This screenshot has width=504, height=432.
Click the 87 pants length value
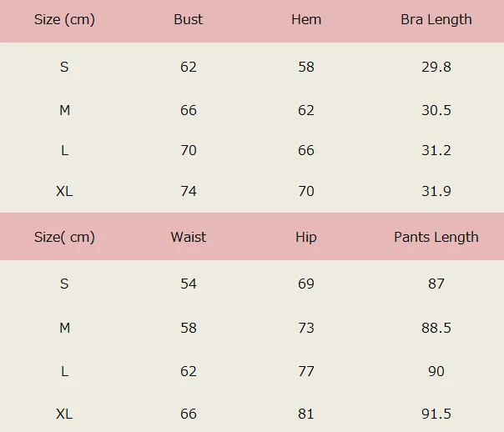pos(436,284)
